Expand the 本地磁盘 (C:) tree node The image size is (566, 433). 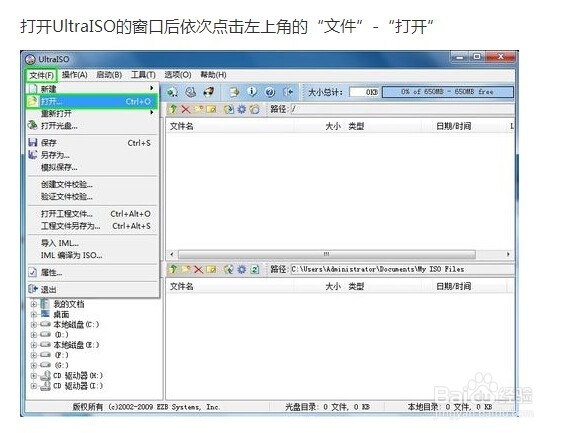point(34,324)
